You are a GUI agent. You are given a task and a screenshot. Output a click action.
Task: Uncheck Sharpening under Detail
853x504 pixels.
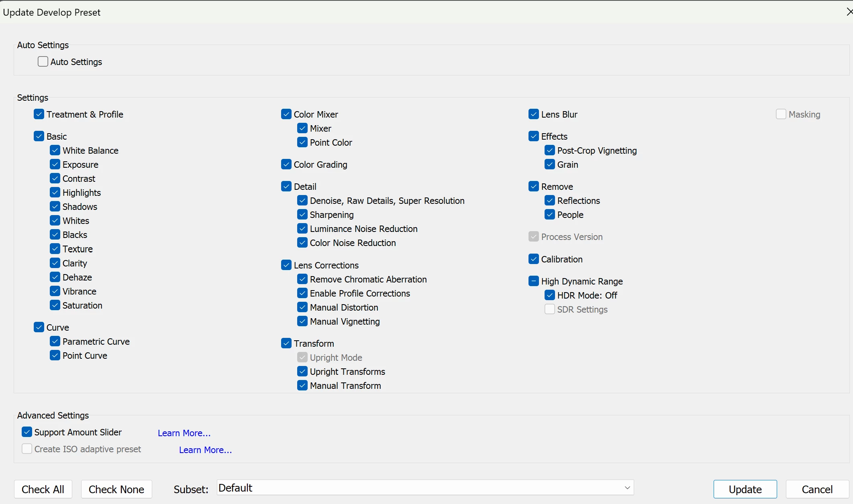point(302,215)
